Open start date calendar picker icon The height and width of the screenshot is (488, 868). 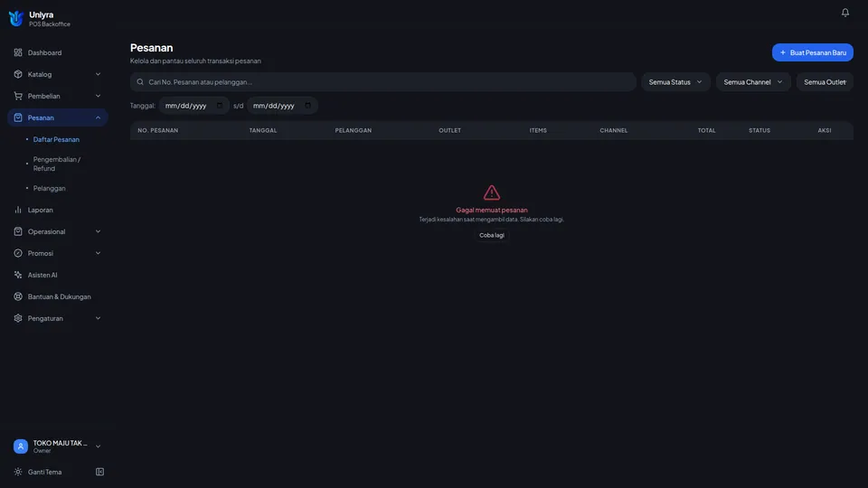(x=219, y=105)
